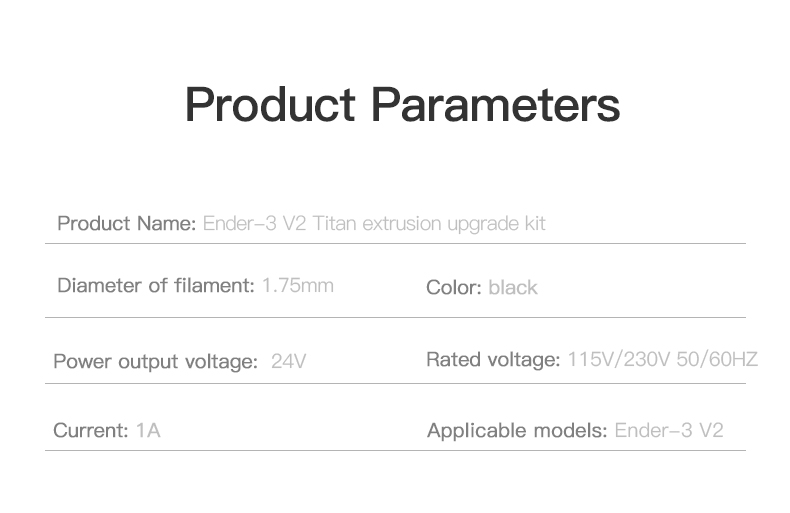790x513 pixels.
Task: Select the Ender-3 V2 applicable models value
Action: coord(668,431)
